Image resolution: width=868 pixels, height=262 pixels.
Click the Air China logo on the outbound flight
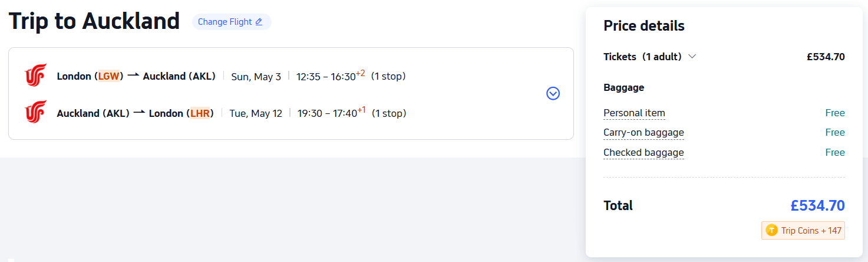35,76
